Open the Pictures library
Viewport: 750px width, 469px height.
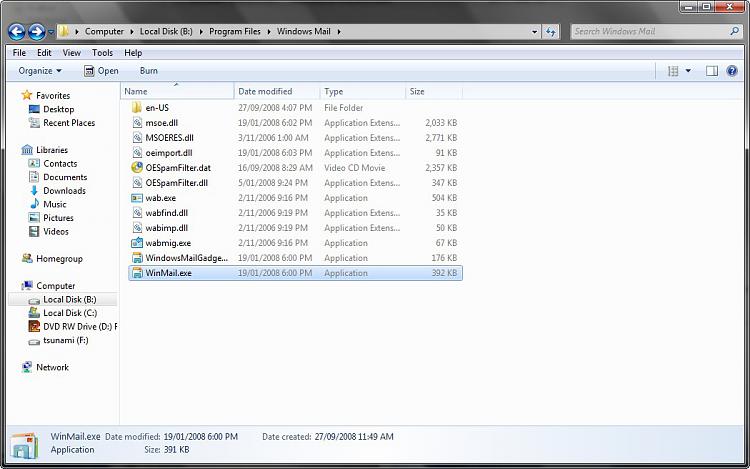pyautogui.click(x=58, y=218)
